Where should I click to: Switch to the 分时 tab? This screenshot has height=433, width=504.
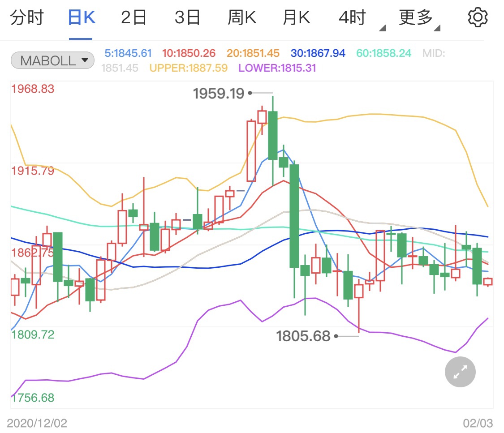(27, 17)
